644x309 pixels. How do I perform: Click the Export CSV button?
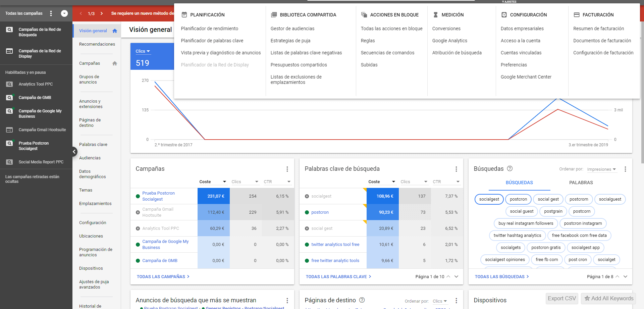(x=562, y=298)
